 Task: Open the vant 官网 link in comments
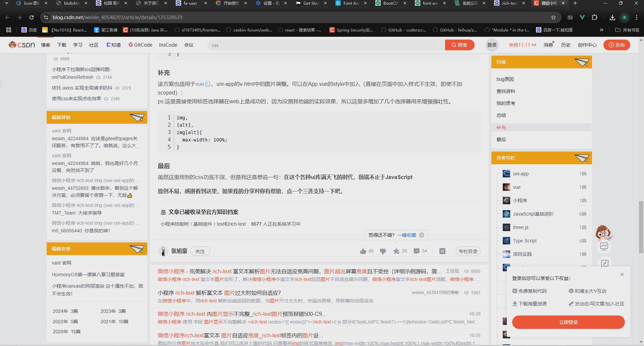tap(62, 130)
